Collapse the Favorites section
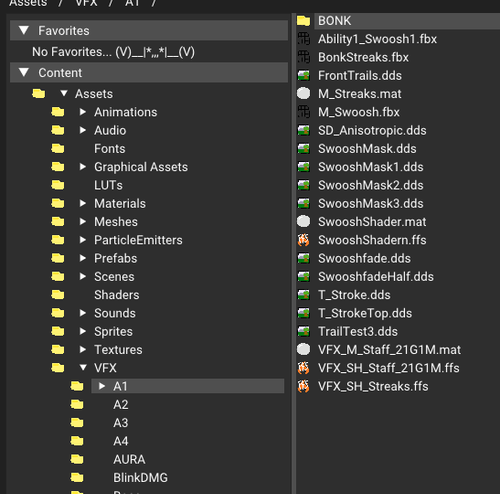The width and height of the screenshot is (500, 494). point(24,30)
